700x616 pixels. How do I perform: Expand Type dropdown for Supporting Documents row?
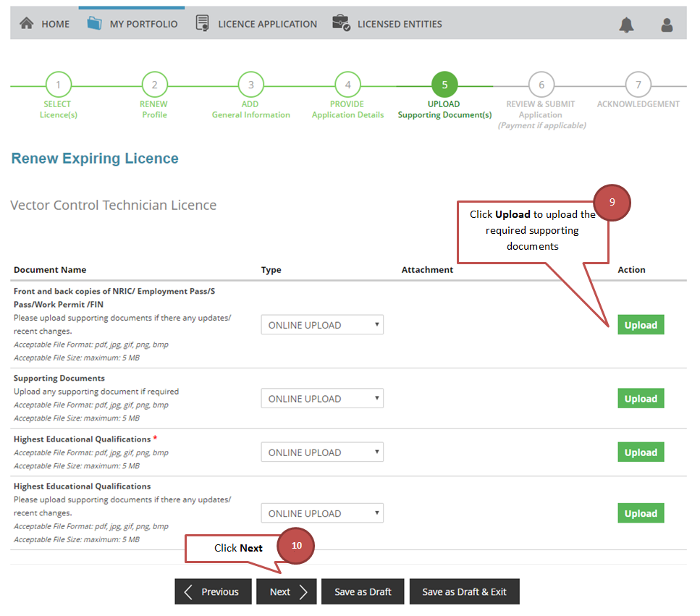[322, 399]
